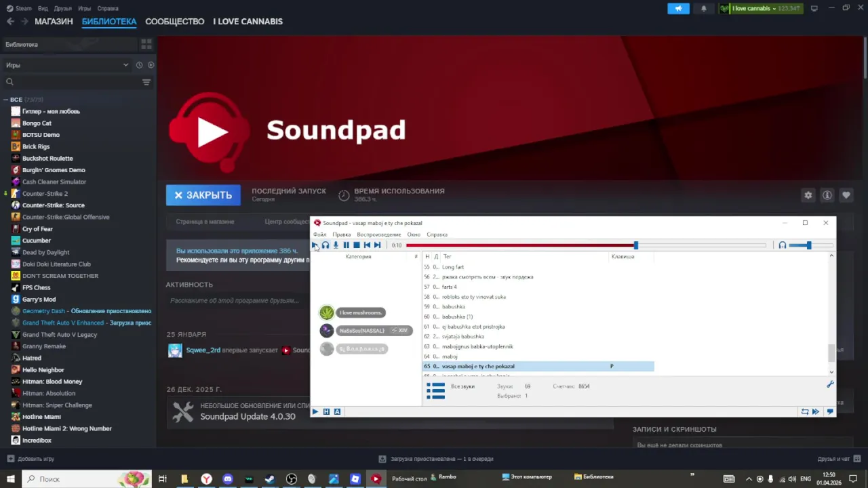Select Buckshot Roulette in the games list
Screen dimensions: 868x488
pyautogui.click(x=47, y=158)
